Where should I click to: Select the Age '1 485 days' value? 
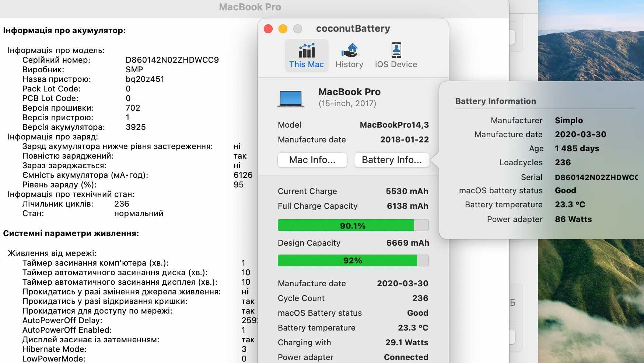point(577,149)
